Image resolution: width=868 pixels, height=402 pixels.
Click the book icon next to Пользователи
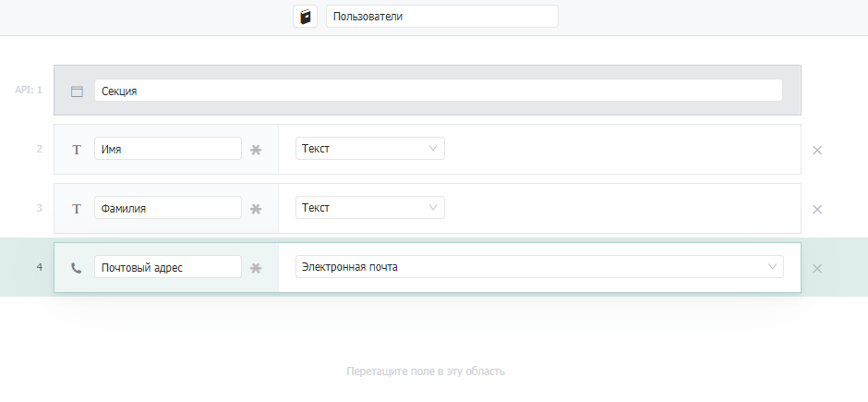pos(305,17)
